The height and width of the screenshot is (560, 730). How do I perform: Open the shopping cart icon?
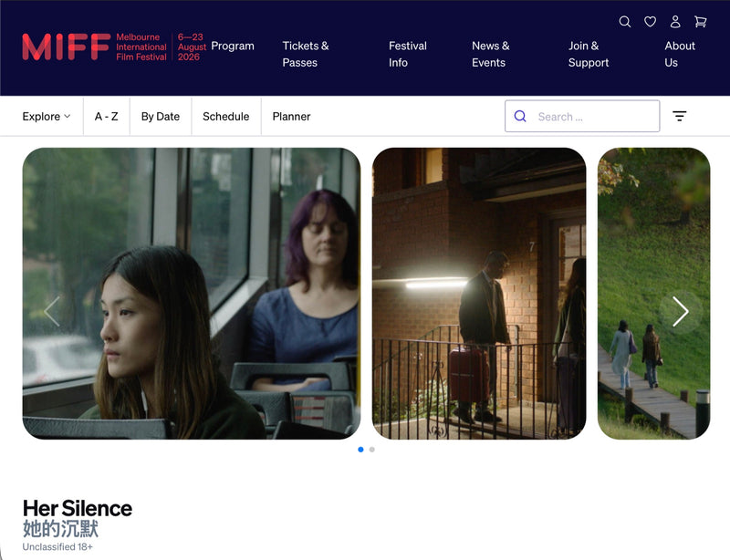[x=700, y=22]
